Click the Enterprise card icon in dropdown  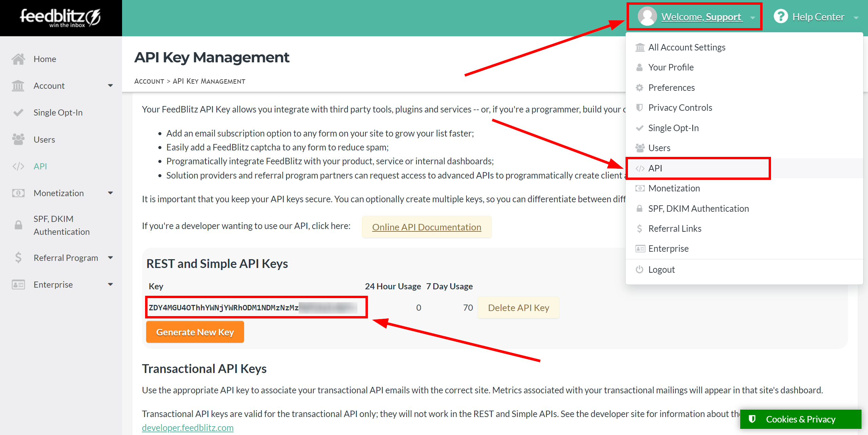(x=640, y=249)
